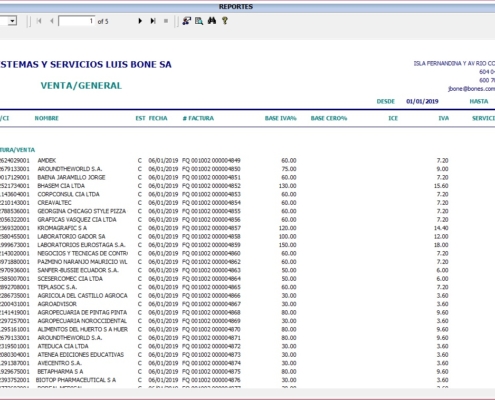
Task: Select SCESERCOMEC CIA LTDA name
Action: coord(70,279)
